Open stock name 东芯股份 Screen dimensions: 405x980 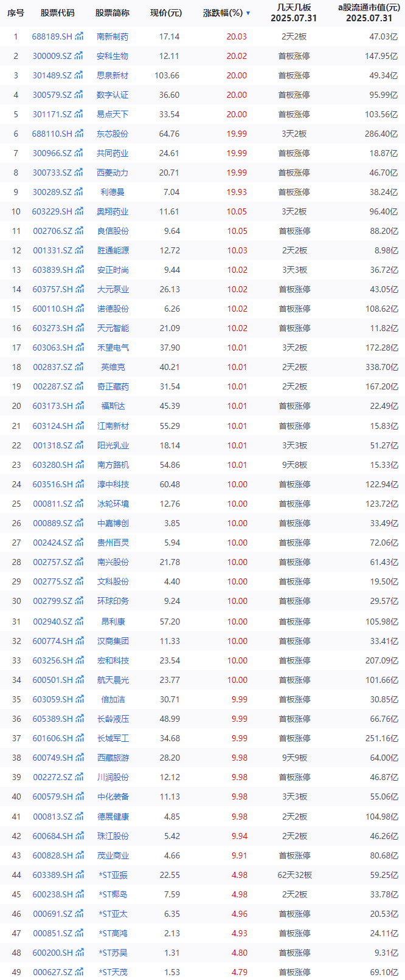tap(112, 134)
